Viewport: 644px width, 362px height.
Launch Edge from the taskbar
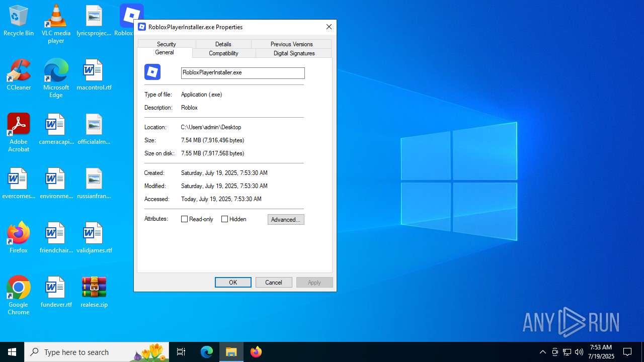207,352
